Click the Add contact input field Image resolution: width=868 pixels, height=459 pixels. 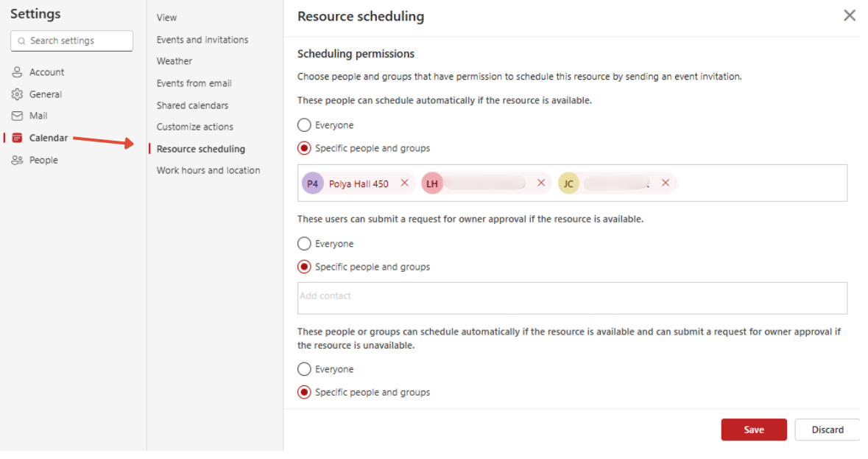pos(572,298)
